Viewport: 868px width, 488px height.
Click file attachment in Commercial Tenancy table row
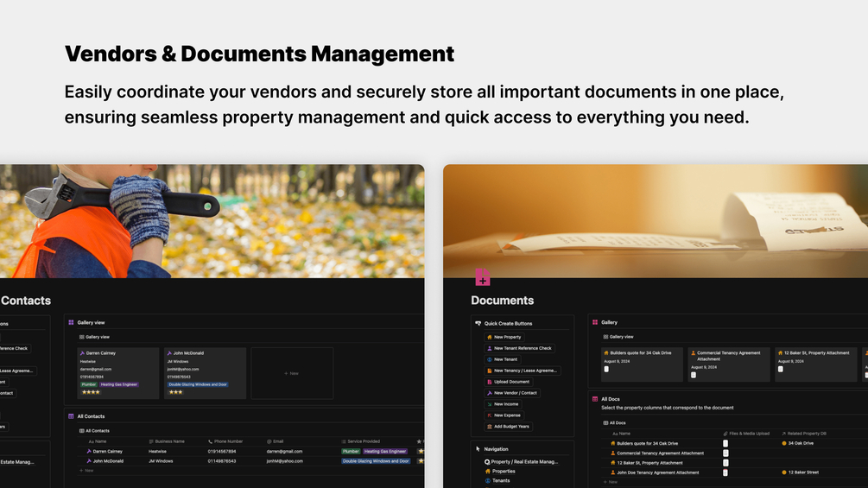pos(725,453)
